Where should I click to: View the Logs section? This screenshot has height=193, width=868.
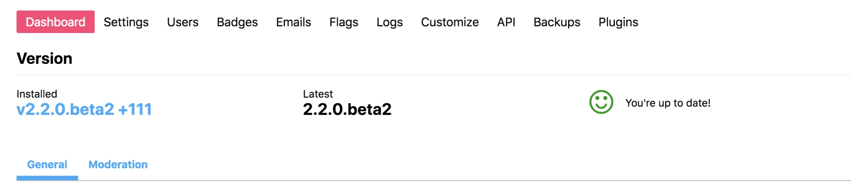tap(389, 22)
